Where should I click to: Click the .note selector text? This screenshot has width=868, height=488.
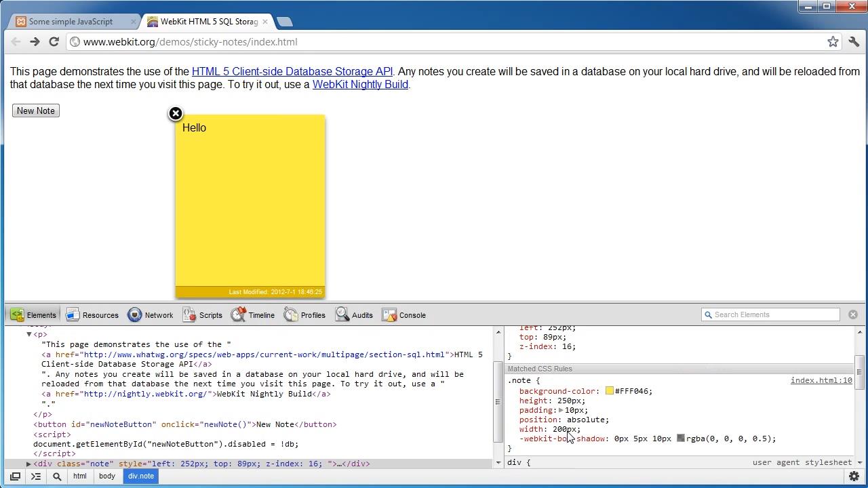(519, 380)
